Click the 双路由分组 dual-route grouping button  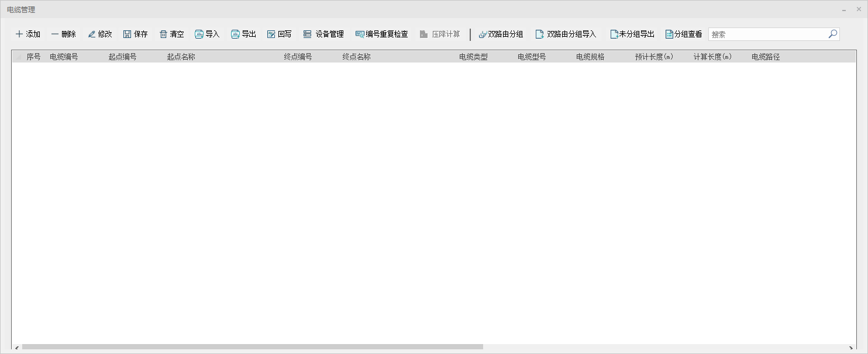[501, 34]
